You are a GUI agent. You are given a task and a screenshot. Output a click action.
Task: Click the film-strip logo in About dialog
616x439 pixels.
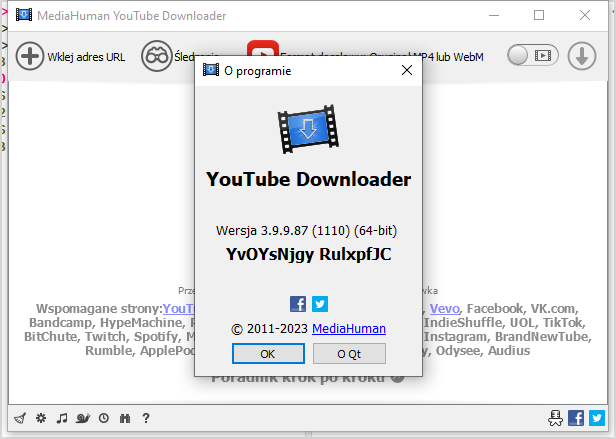click(308, 129)
